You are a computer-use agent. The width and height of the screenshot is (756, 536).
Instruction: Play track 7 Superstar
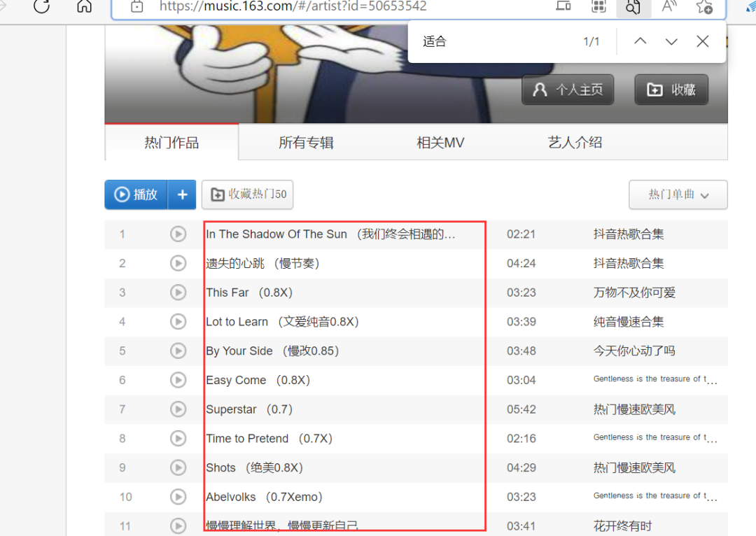tap(178, 409)
